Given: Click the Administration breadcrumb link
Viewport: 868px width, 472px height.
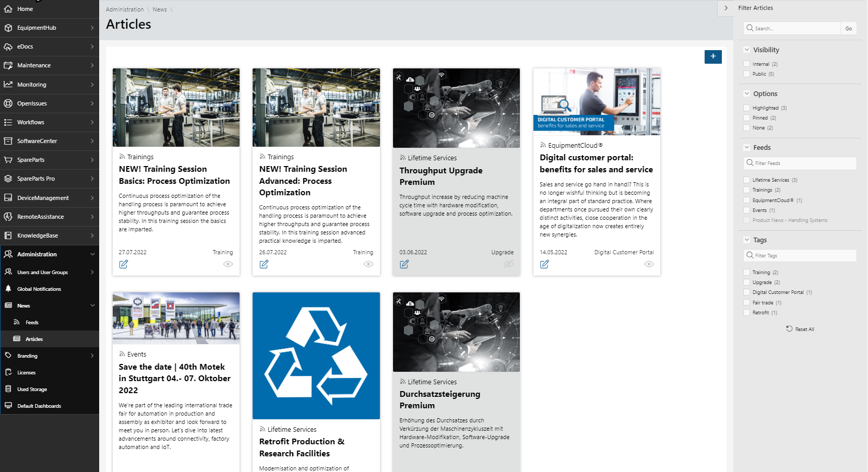Looking at the screenshot, I should 125,9.
